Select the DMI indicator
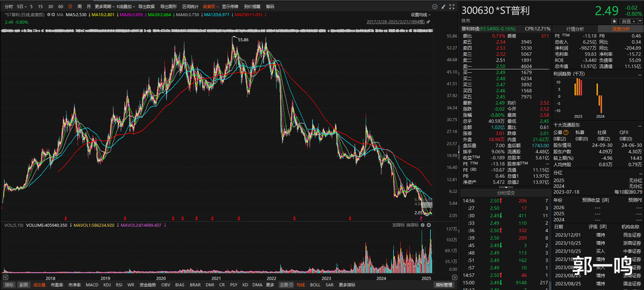Image resolution: width=644 pixels, height=290 pixels. [210, 285]
